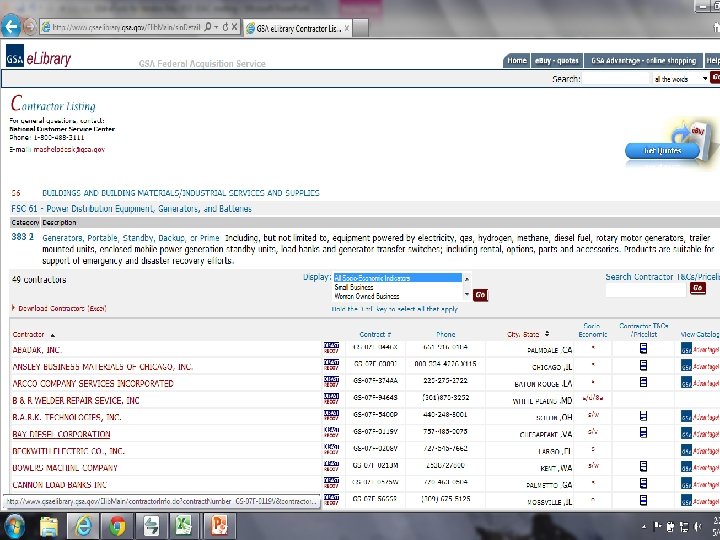Viewport: 720px width, 540px height.
Task: Open the Home navigation tab
Action: pos(517,61)
